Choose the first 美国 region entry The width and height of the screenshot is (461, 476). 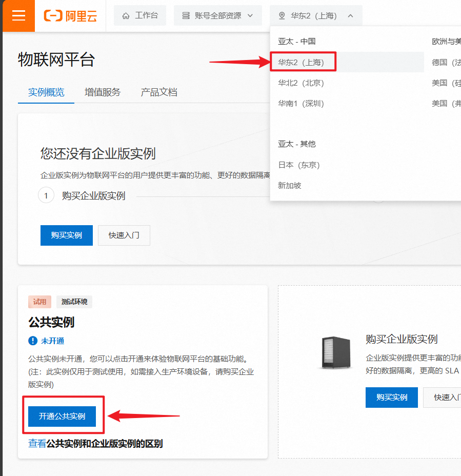tap(446, 83)
